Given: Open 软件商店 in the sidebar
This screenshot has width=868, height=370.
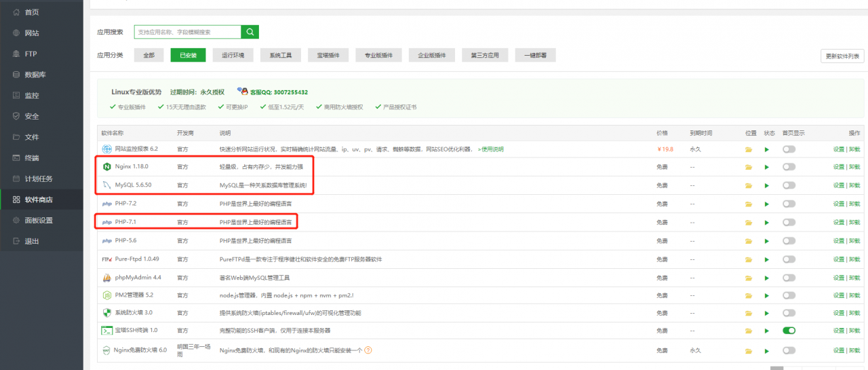Looking at the screenshot, I should coord(41,200).
